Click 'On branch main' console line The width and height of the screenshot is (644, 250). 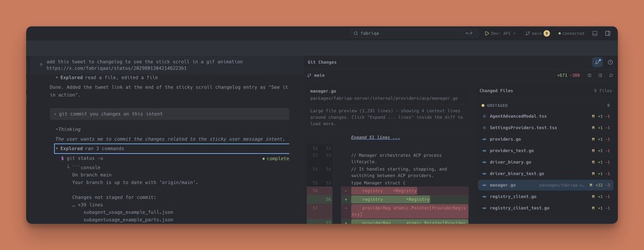(x=92, y=175)
